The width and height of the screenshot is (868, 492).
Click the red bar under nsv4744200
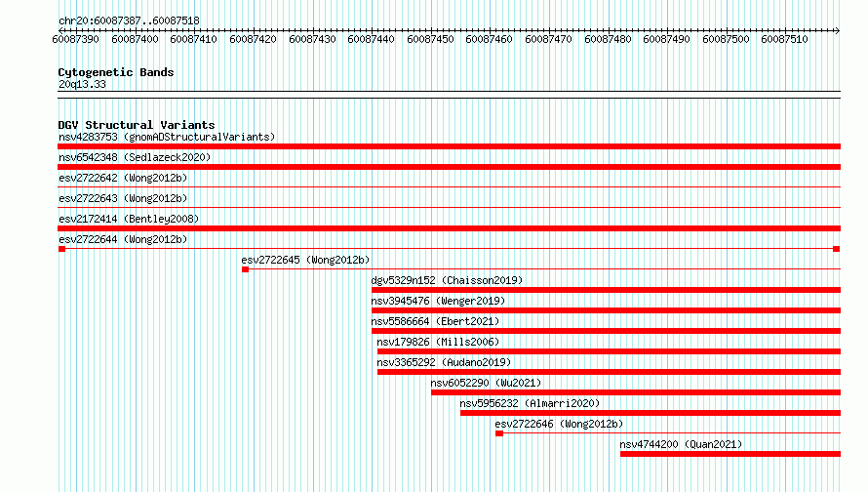(730, 454)
